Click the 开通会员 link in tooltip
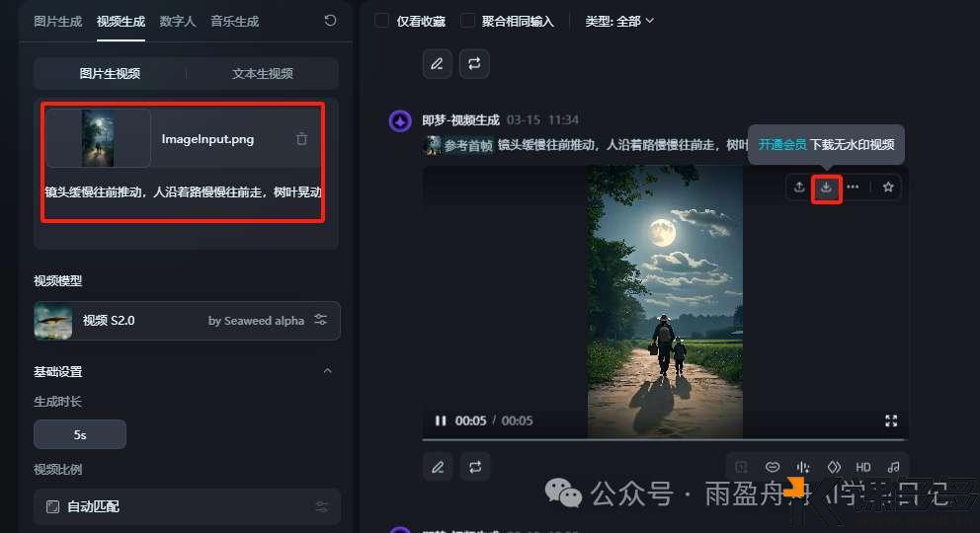Screen dimensions: 980x533 point(781,144)
